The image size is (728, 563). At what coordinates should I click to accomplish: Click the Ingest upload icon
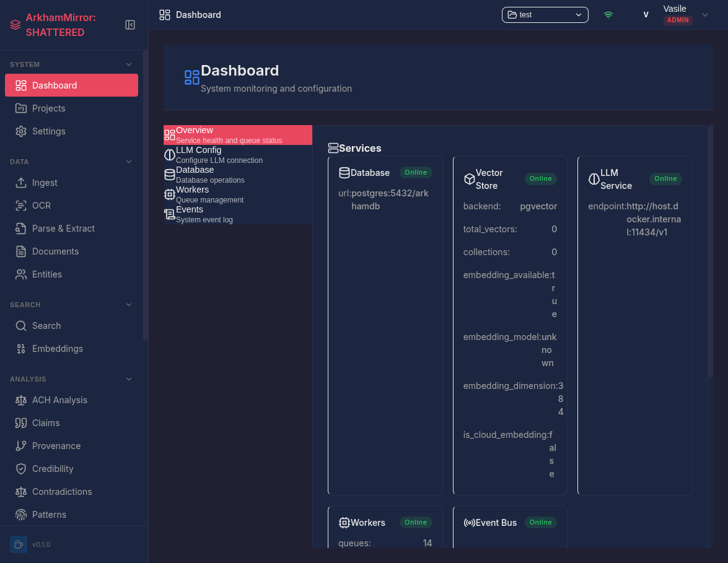(21, 183)
